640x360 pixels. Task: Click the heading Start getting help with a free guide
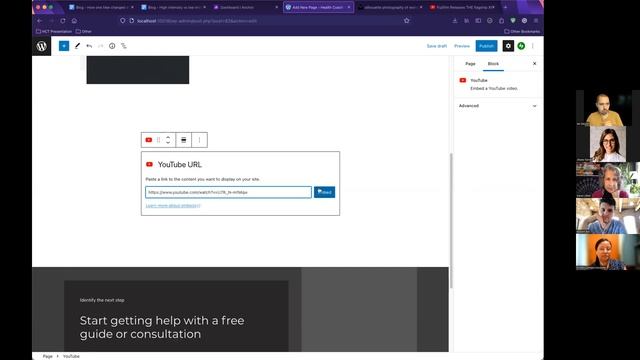coord(162,327)
